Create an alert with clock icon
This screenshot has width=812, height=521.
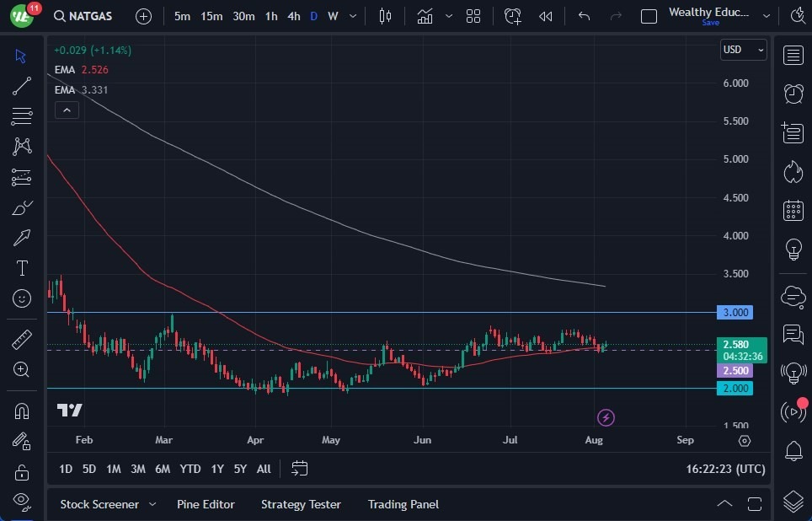click(513, 16)
